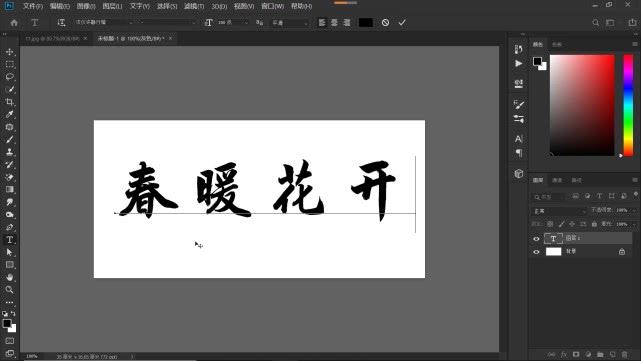The height and width of the screenshot is (361, 641).
Task: Pick a color in the color field
Action: (582, 105)
